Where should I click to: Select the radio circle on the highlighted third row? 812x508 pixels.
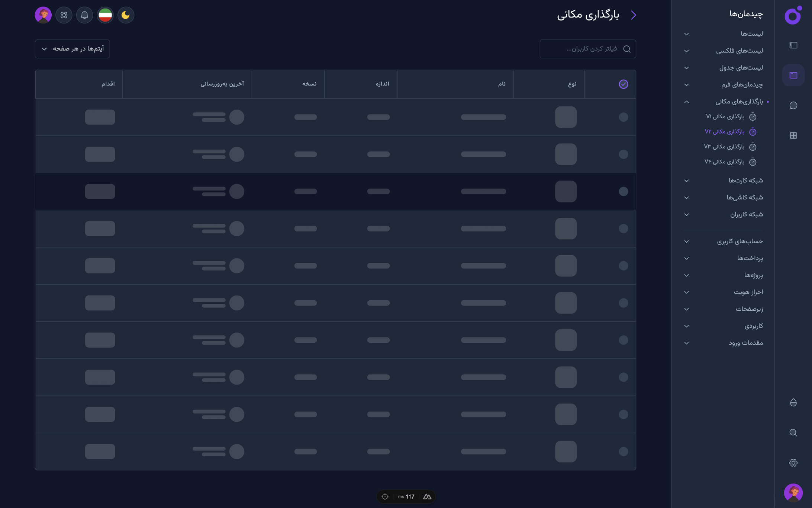(x=623, y=191)
